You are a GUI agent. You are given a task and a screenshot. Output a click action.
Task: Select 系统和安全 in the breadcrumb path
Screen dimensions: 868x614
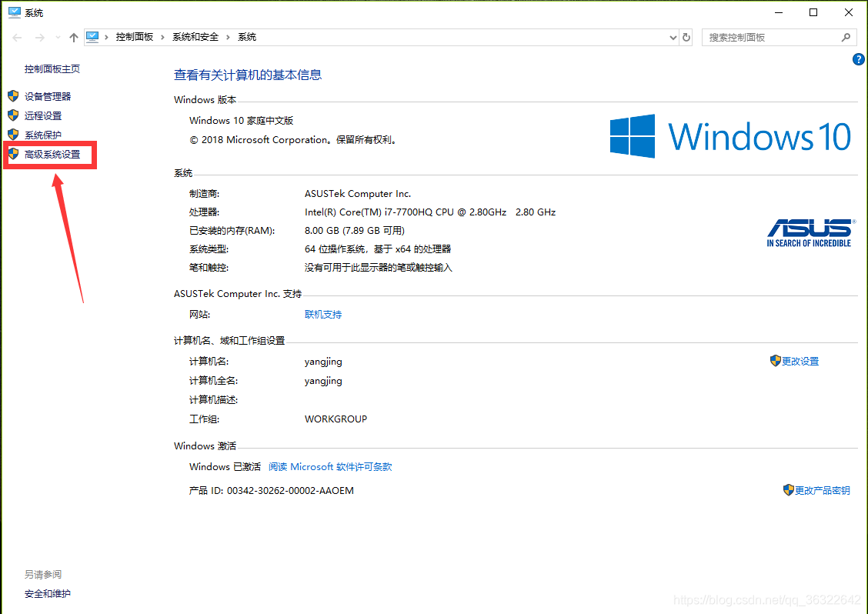pos(195,37)
